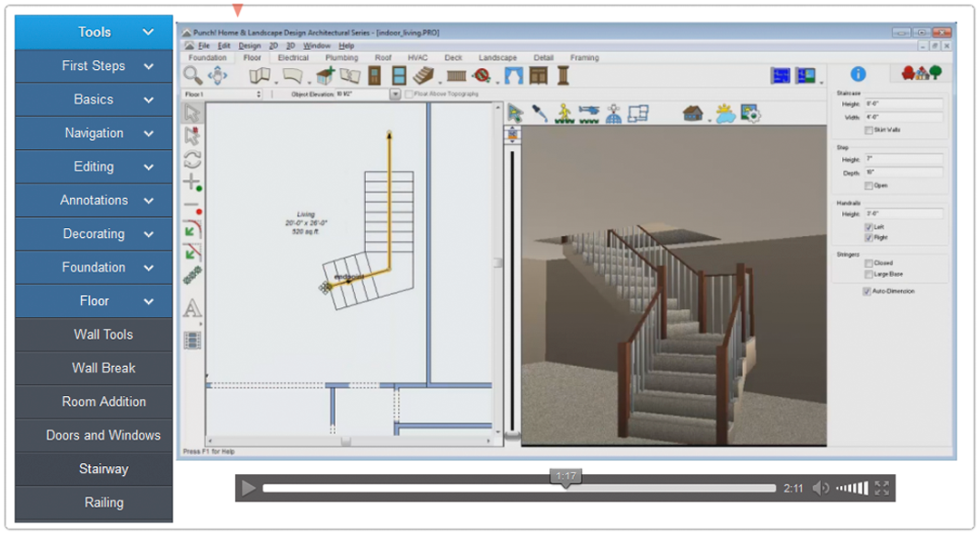Click the Door tool icon
980x535 pixels.
374,75
